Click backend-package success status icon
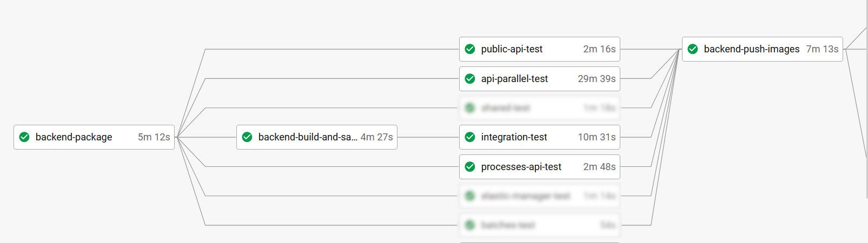 click(x=24, y=137)
